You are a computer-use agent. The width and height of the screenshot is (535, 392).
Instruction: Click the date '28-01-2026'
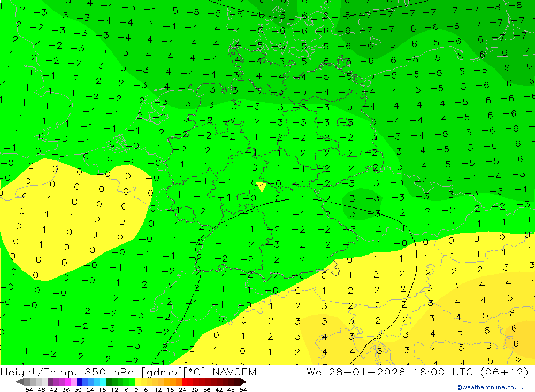(x=367, y=372)
